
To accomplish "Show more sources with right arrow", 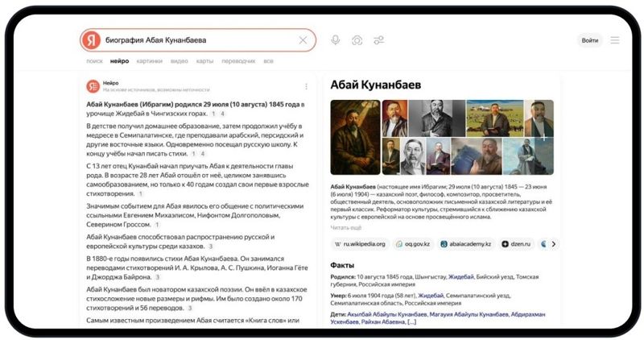I will click(x=553, y=244).
